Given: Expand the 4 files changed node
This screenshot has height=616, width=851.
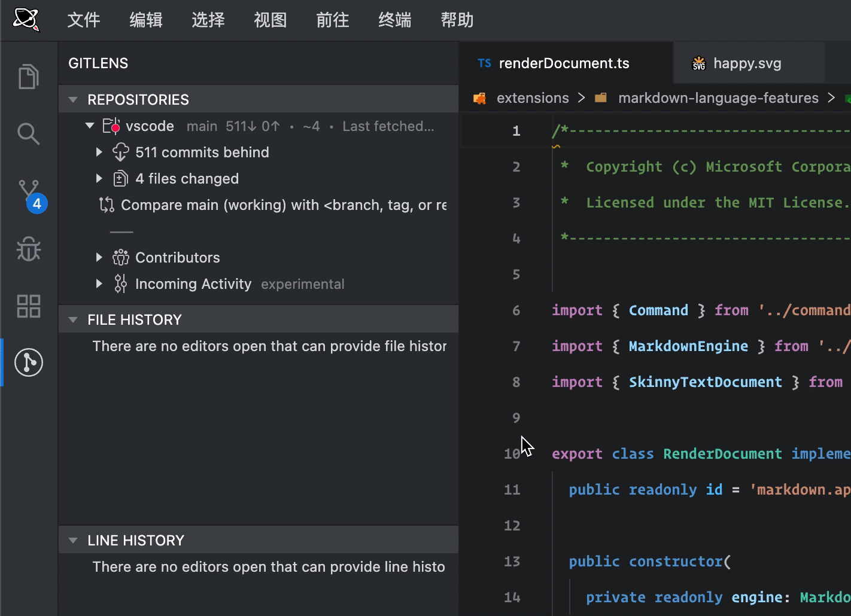Looking at the screenshot, I should [99, 179].
